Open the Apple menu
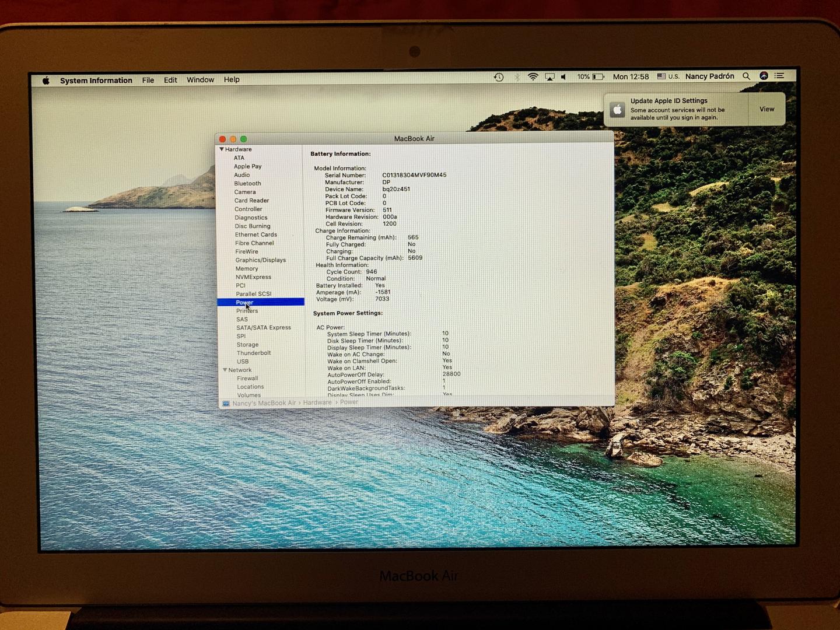This screenshot has width=840, height=630. point(46,80)
